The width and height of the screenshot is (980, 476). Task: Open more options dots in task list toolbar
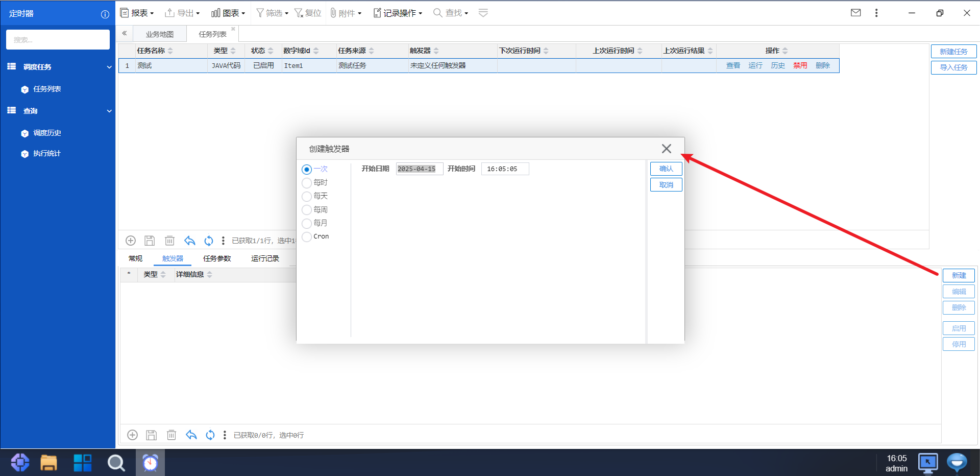(x=223, y=241)
